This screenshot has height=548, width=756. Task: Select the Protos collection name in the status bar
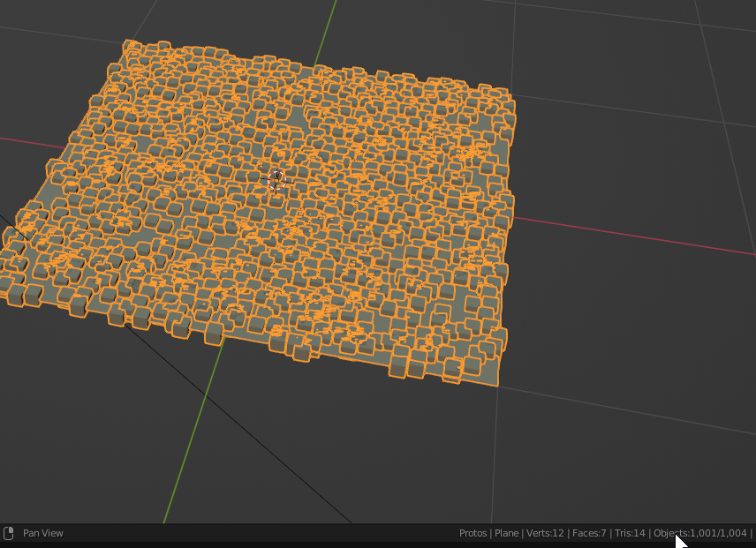472,533
